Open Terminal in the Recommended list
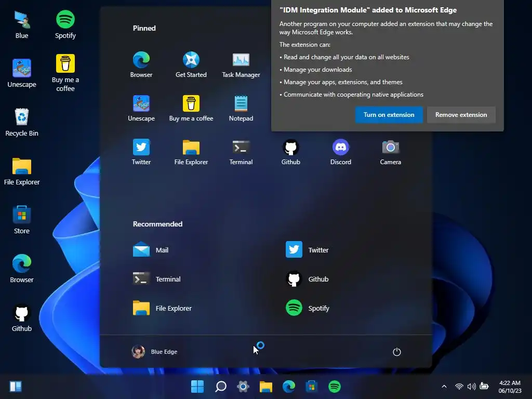The image size is (532, 399). [157, 279]
